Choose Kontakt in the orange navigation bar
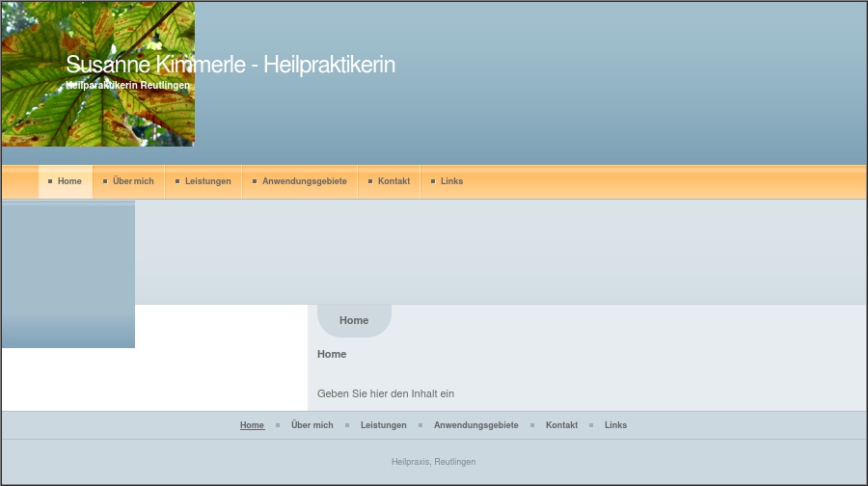This screenshot has width=868, height=486. (x=393, y=181)
